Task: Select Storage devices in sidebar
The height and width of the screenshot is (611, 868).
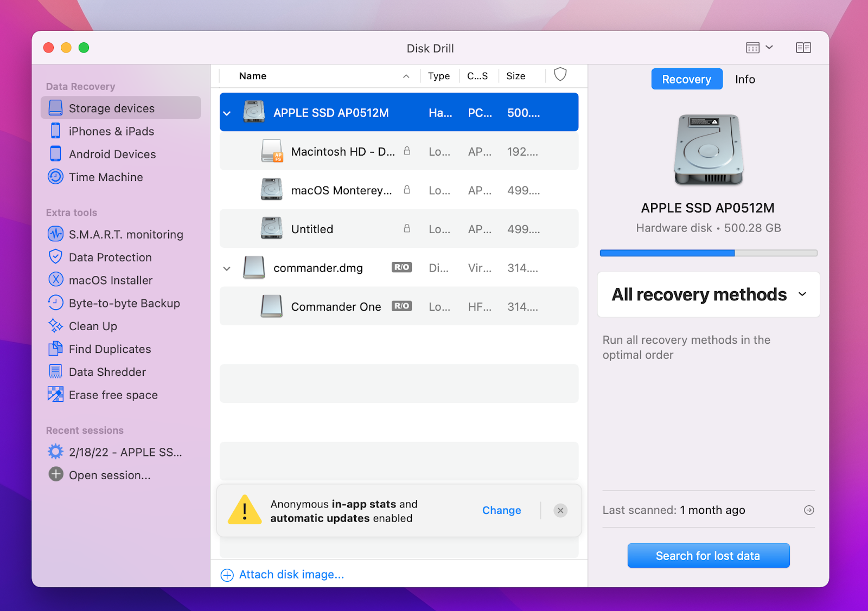Action: [x=120, y=108]
